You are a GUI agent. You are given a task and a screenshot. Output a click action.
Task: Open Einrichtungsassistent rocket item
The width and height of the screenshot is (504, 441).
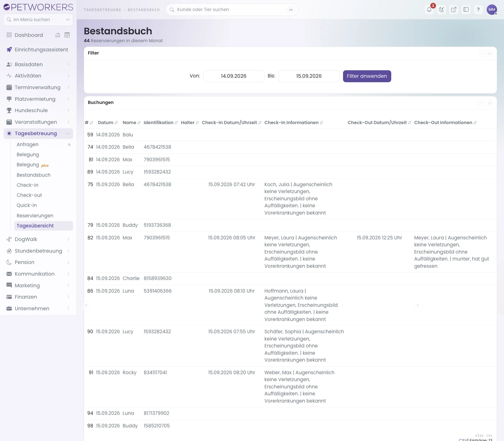tap(38, 49)
